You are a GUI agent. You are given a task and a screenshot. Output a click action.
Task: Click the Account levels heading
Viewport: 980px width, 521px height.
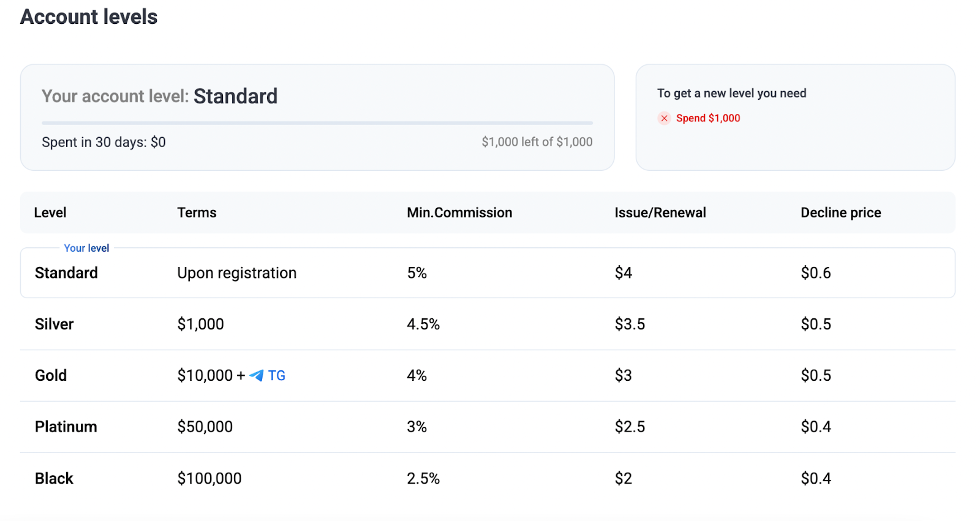89,17
